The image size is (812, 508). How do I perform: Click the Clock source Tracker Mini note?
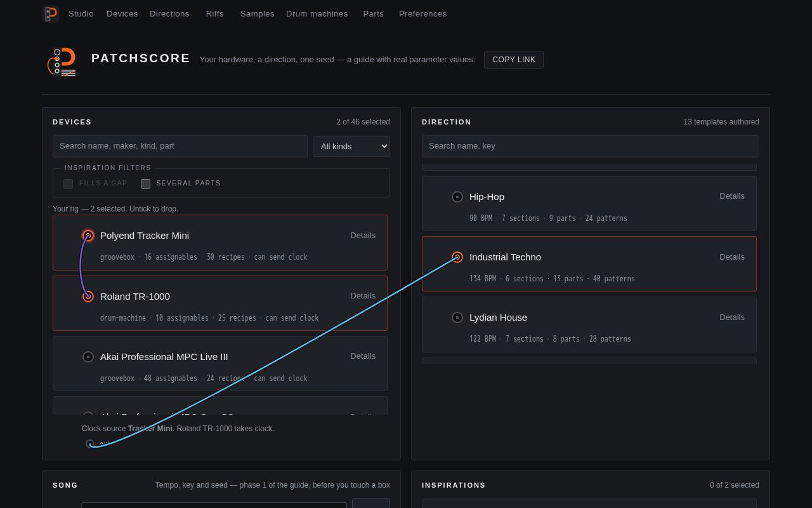178,429
